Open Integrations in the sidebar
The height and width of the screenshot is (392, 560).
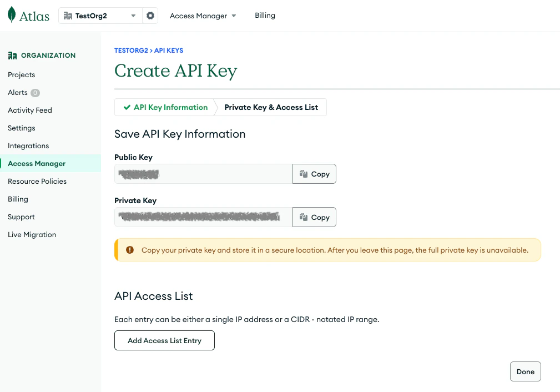[28, 145]
